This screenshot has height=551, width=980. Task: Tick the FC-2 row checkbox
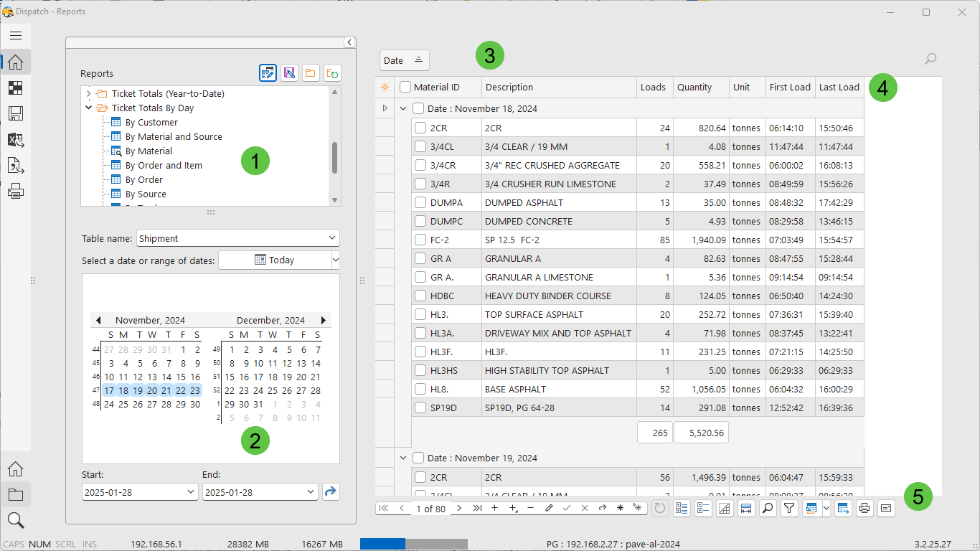pos(420,240)
